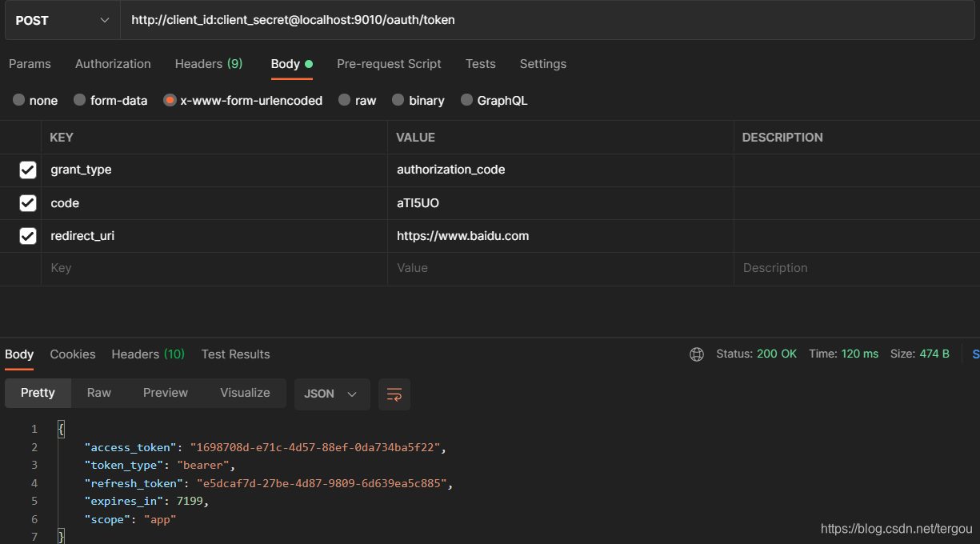
Task: Click the VALUE column header
Action: pyautogui.click(x=416, y=138)
